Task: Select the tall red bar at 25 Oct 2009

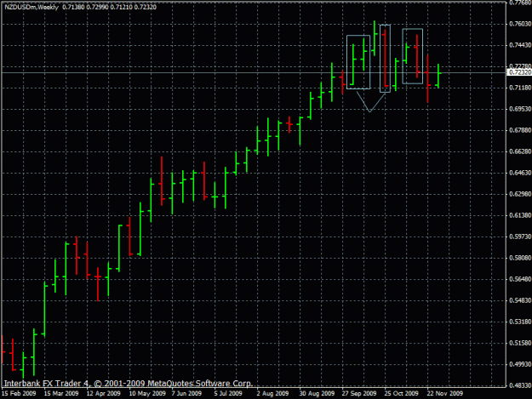Action: click(385, 59)
